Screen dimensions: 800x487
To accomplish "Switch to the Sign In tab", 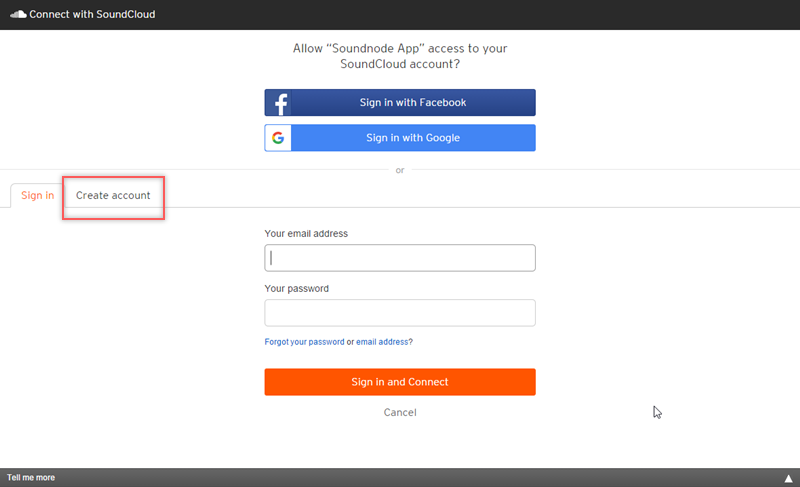I will [x=37, y=195].
